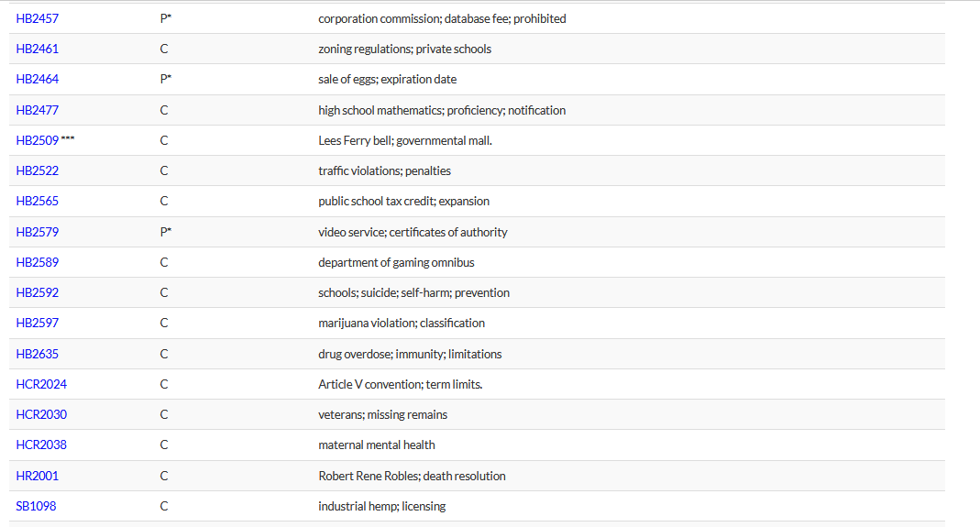Select text 'public school tax credit; expansion'
This screenshot has height=527, width=980.
point(403,202)
